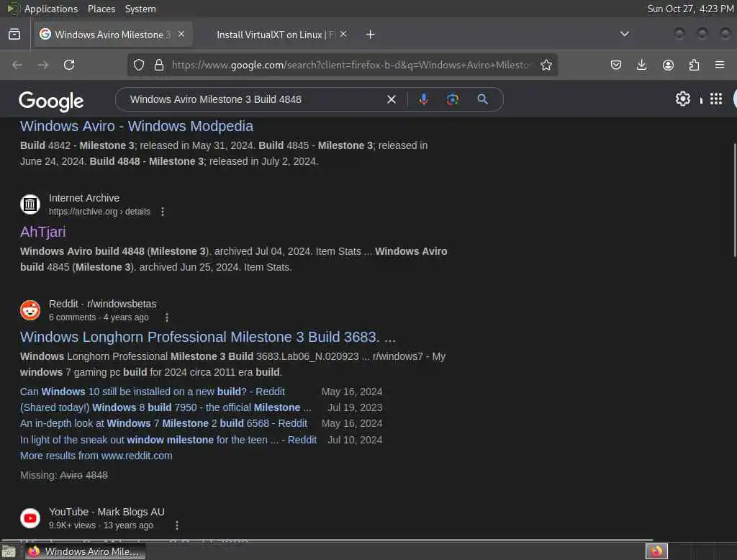Clear the Google search box
Viewport: 737px width, 560px height.
click(391, 99)
